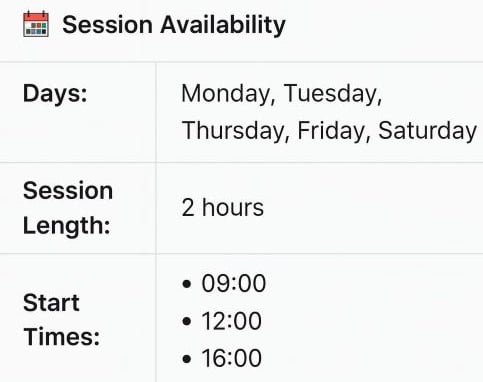Click the word Tuesday
483x382 pixels.
tap(333, 94)
